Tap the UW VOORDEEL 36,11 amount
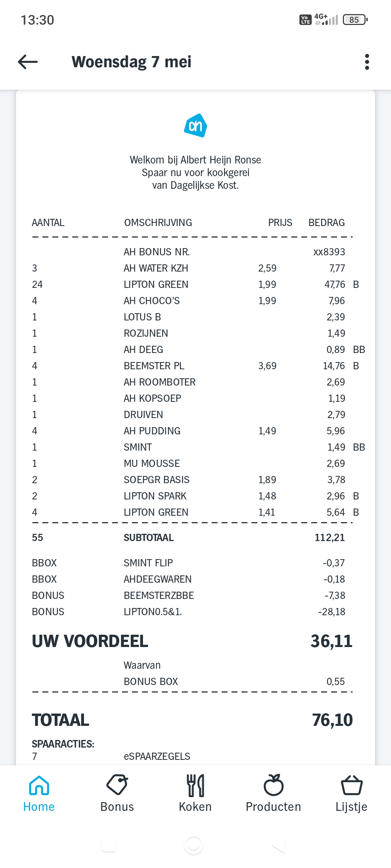This screenshot has width=391, height=868. [331, 641]
